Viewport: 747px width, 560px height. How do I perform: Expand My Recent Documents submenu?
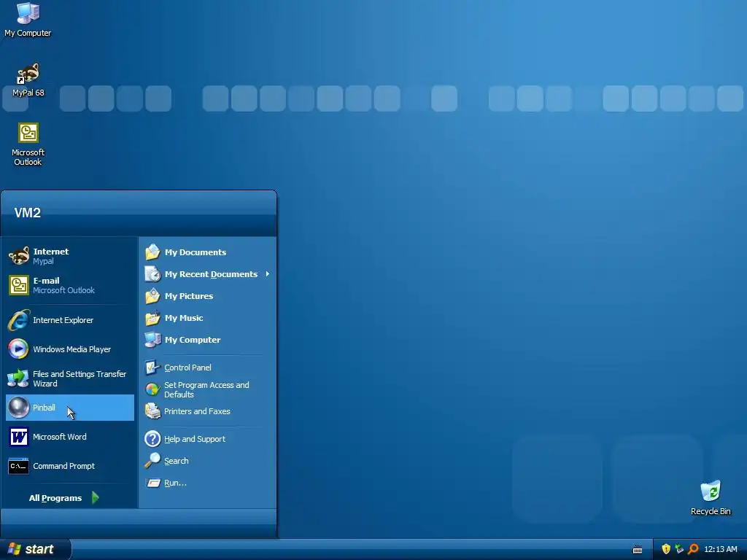click(208, 274)
